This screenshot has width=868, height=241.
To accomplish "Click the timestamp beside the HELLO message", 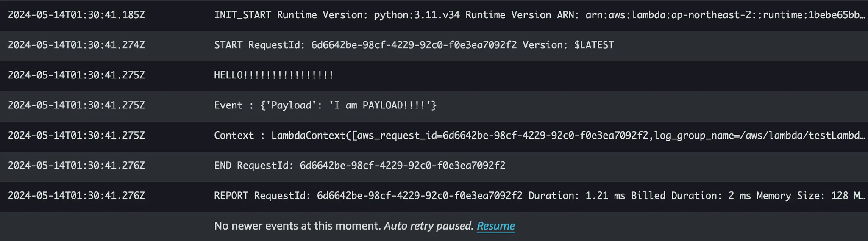I will (x=76, y=75).
